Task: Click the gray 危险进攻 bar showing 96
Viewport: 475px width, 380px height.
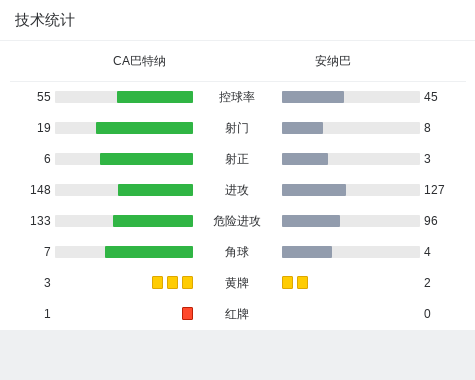Action: tap(311, 221)
